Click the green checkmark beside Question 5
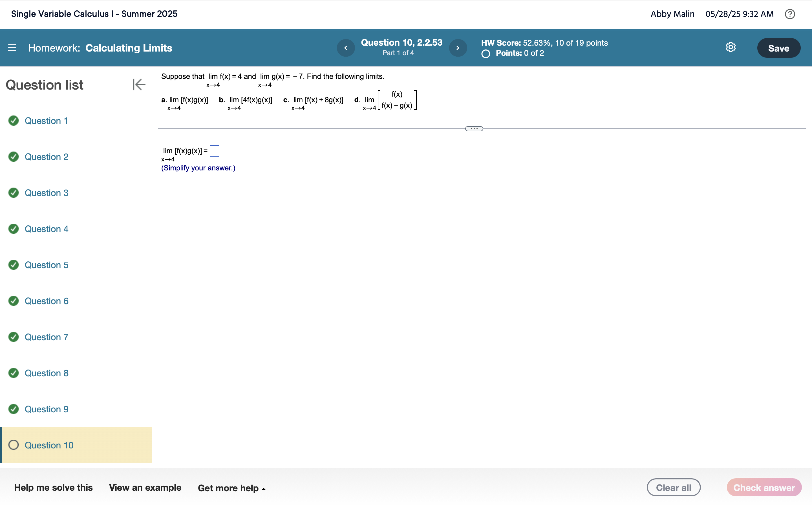Screen dimensions: 812x507 coord(14,265)
